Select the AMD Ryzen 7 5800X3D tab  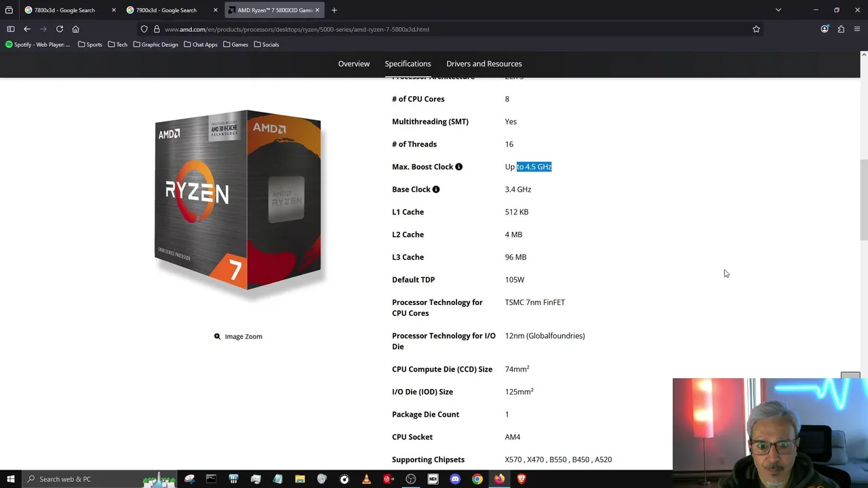pos(274,10)
